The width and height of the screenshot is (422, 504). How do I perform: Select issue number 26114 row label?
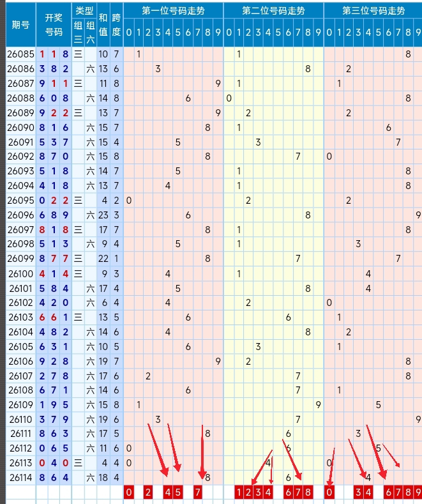point(21,478)
